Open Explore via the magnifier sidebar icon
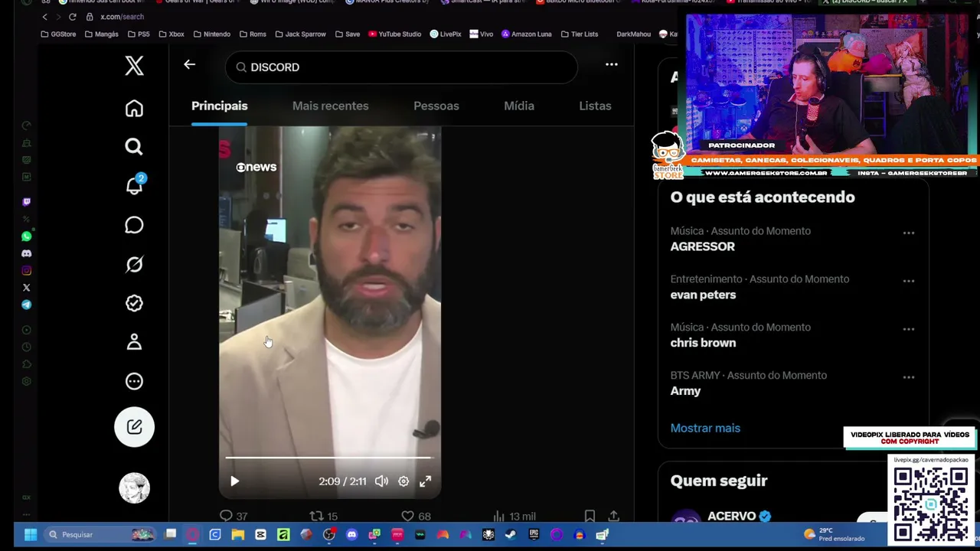The height and width of the screenshot is (551, 980). 134,147
